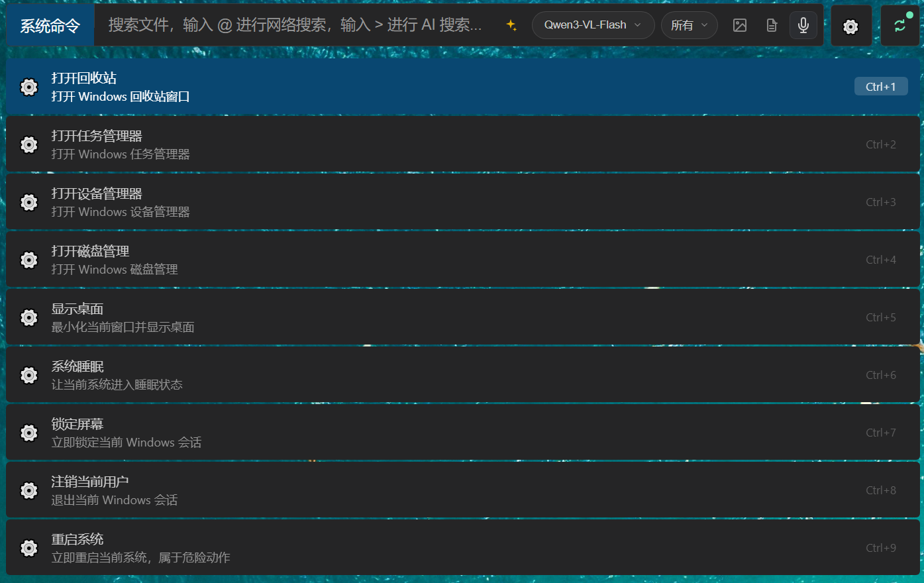The height and width of the screenshot is (583, 924).
Task: Activate the microphone voice input
Action: tap(803, 25)
